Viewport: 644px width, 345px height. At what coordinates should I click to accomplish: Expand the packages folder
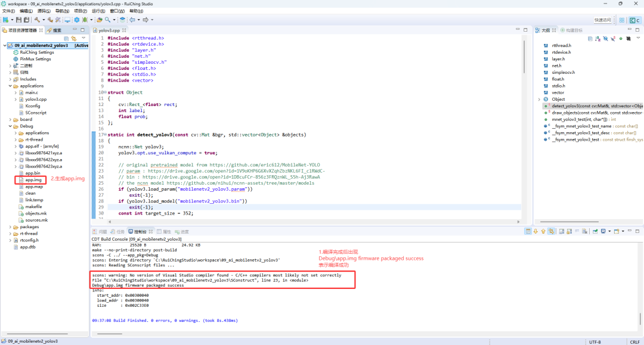coord(10,227)
